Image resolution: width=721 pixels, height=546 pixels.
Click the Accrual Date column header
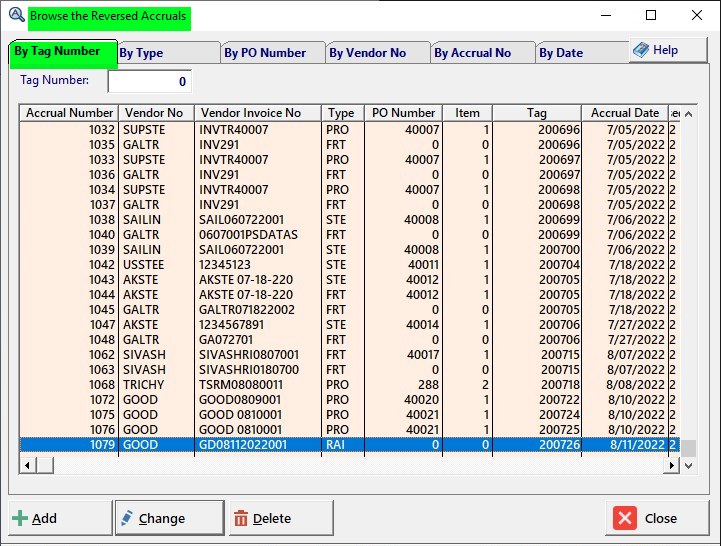[624, 113]
